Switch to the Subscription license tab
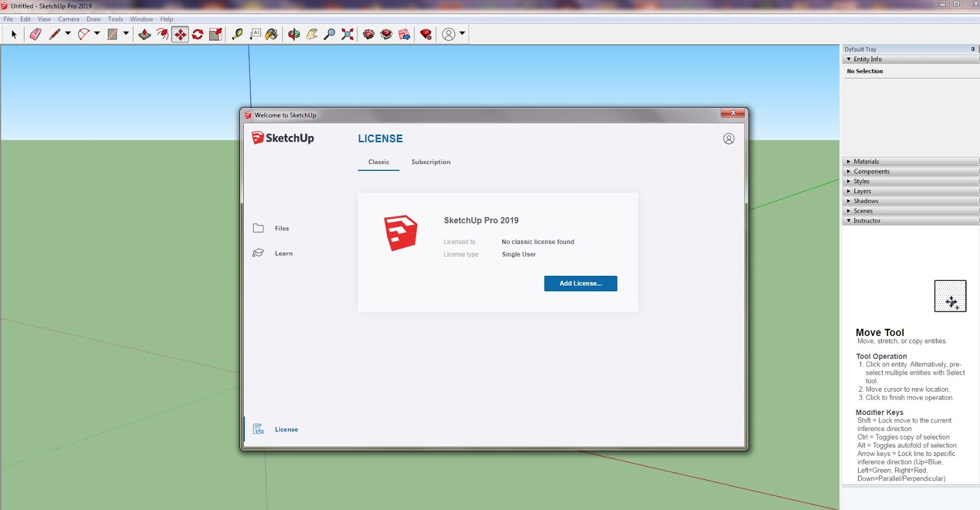980x510 pixels. [x=431, y=162]
